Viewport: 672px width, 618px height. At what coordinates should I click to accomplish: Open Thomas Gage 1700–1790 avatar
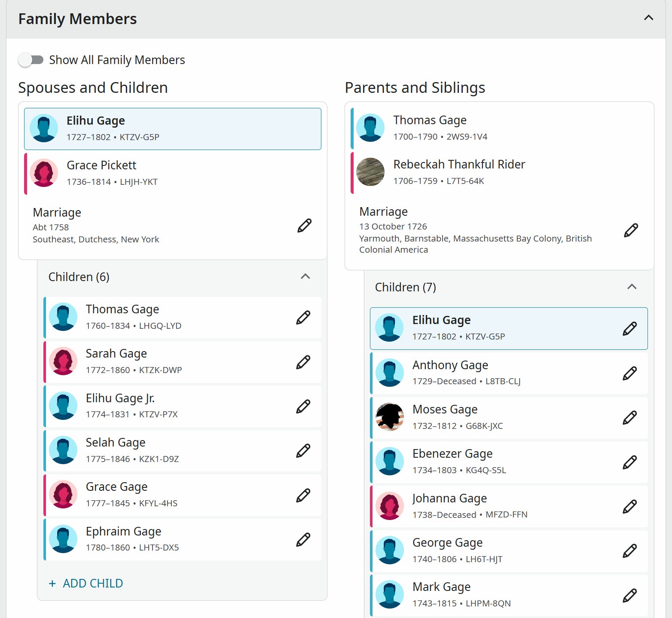click(370, 128)
